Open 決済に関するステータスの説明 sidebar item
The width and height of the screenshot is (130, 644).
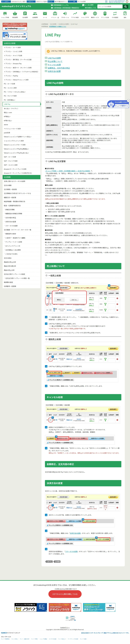(21, 181)
